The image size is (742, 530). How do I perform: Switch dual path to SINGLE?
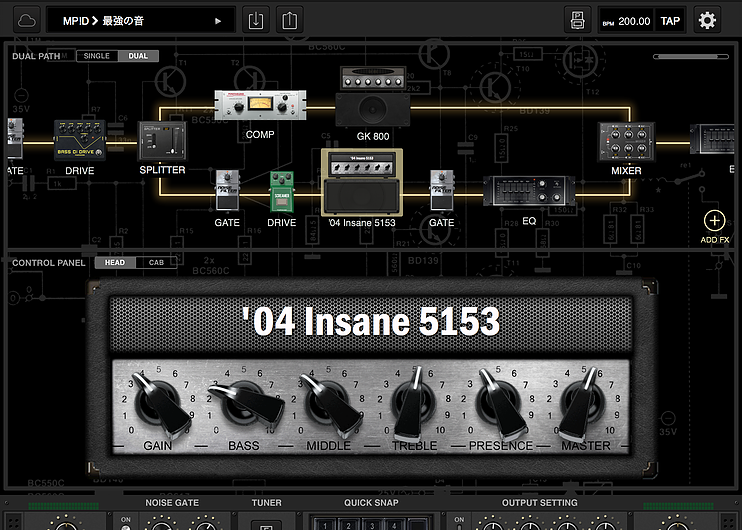tap(97, 56)
